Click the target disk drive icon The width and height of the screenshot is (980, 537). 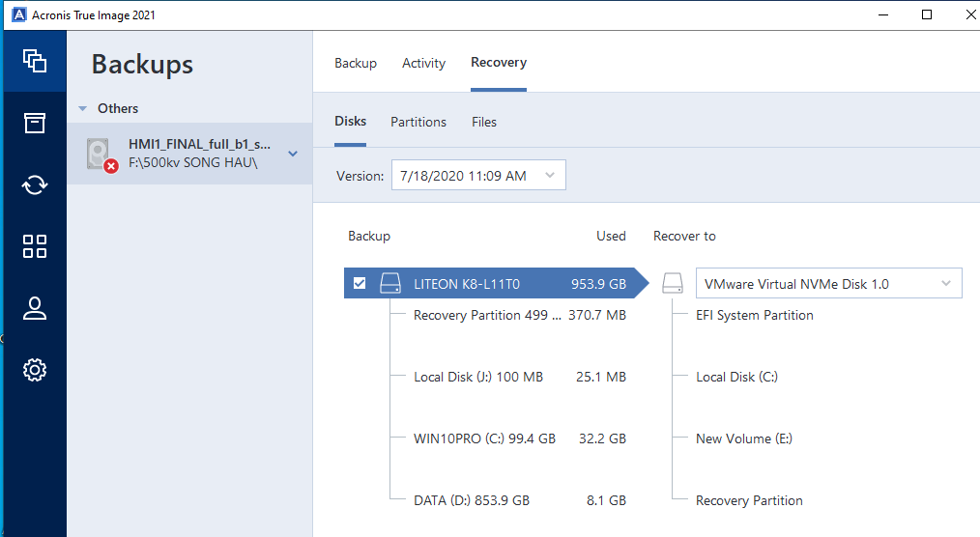tap(672, 284)
